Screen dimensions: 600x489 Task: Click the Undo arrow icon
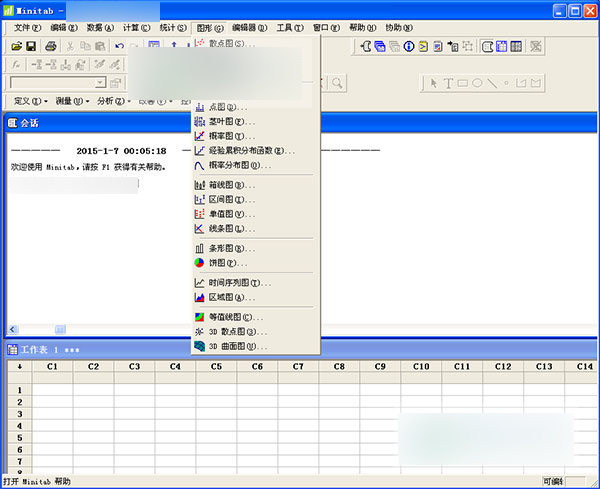(120, 46)
